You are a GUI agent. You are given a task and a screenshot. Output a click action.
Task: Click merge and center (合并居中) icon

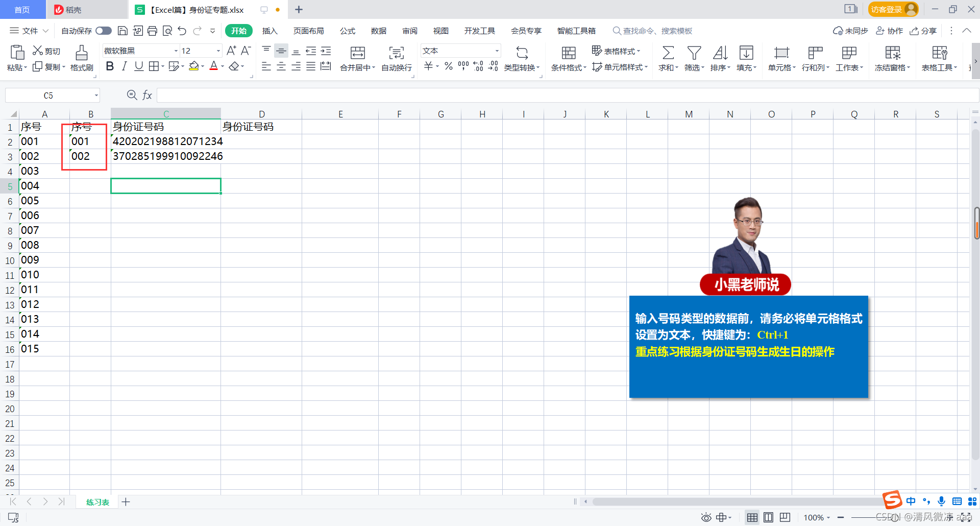point(358,53)
